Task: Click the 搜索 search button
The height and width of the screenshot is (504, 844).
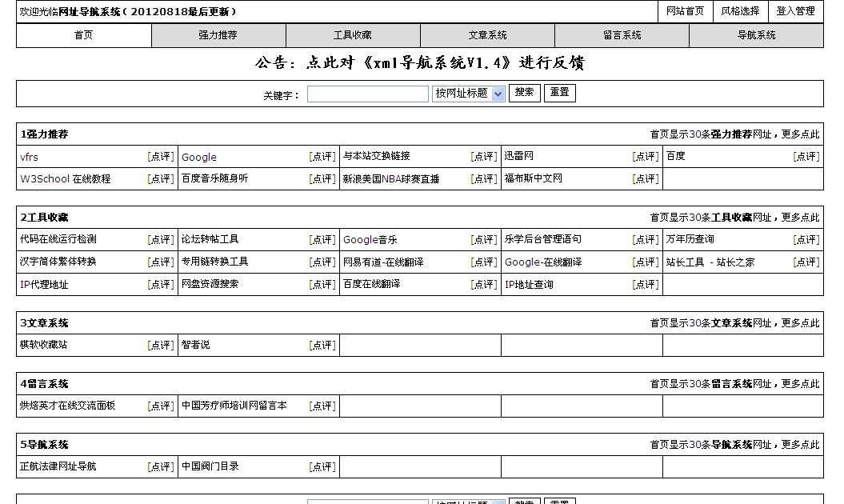Action: click(524, 93)
